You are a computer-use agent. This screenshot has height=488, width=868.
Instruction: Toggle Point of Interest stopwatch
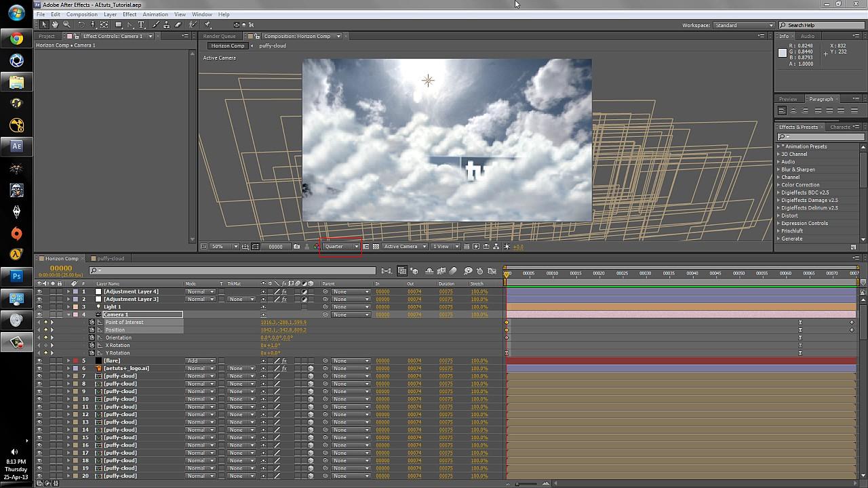point(92,323)
